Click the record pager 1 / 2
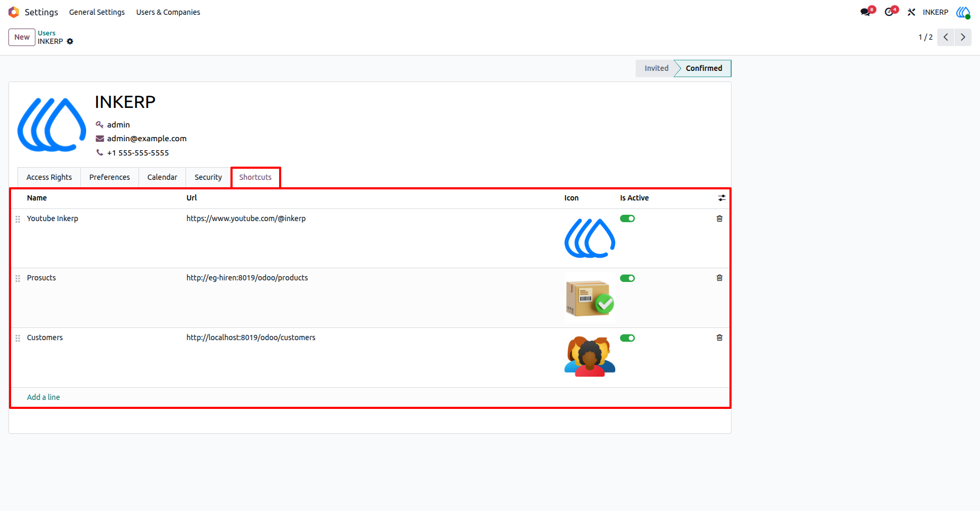Image resolution: width=980 pixels, height=511 pixels. pos(925,37)
